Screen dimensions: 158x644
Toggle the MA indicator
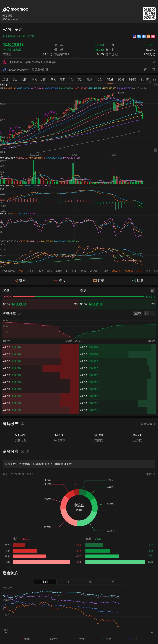(x=21, y=271)
